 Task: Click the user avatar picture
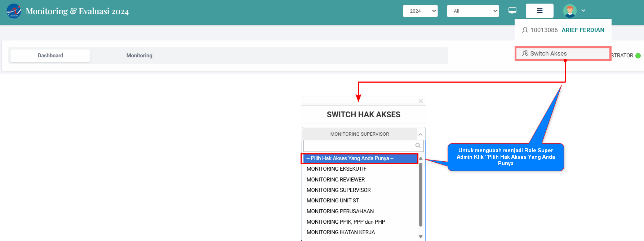[569, 11]
